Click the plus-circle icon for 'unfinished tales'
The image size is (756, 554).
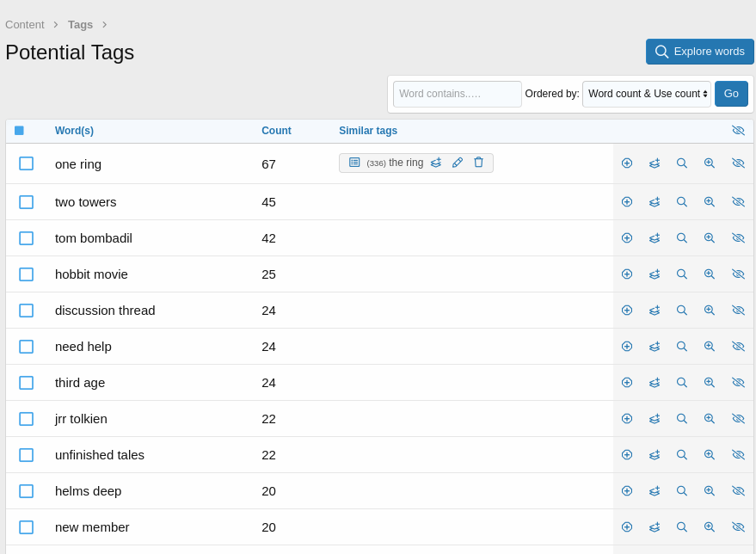pyautogui.click(x=627, y=455)
